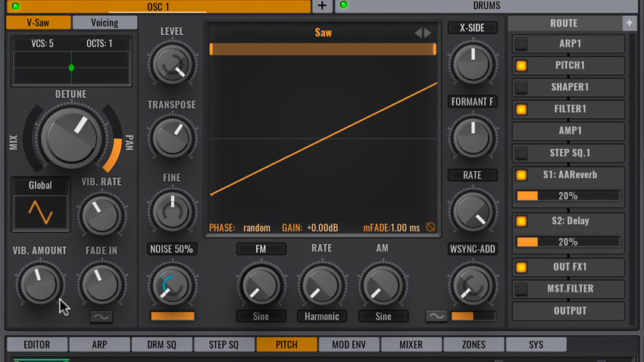The height and width of the screenshot is (362, 644).
Task: Switch to the ARP tab
Action: pos(99,345)
